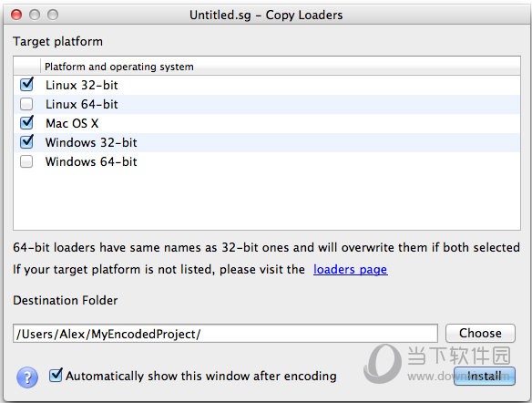The width and height of the screenshot is (532, 403).
Task: Disable the Windows 32-bit checkbox
Action: [26, 142]
